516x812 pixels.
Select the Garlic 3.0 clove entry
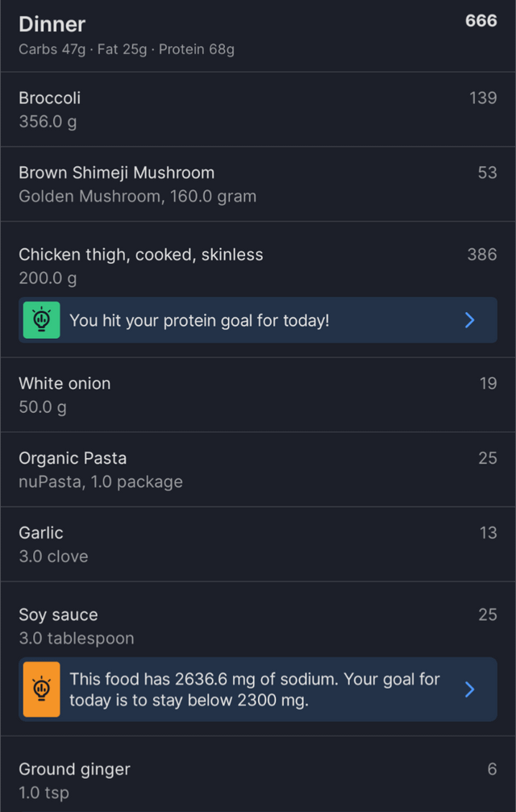click(x=258, y=543)
